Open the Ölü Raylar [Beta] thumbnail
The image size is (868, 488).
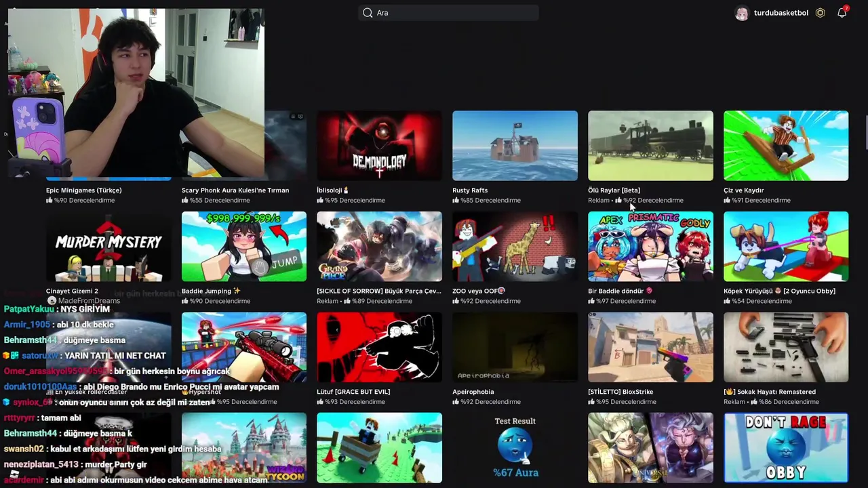pyautogui.click(x=650, y=146)
